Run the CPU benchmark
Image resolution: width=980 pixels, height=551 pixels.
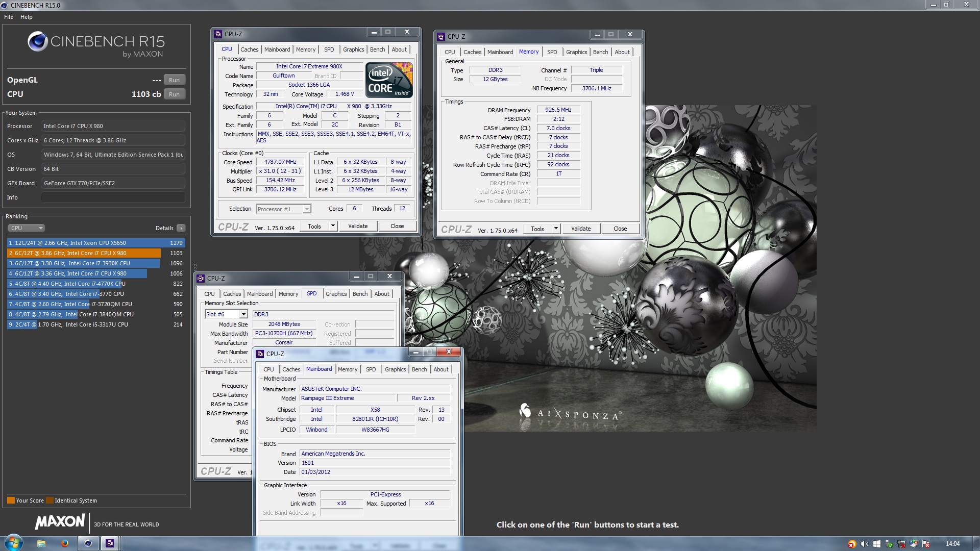point(175,94)
